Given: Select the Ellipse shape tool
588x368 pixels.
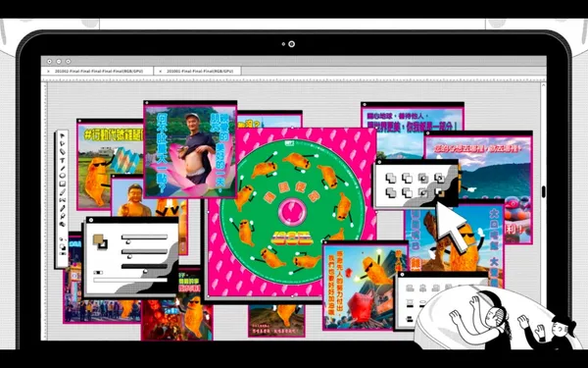Looking at the screenshot, I should pyautogui.click(x=63, y=176).
